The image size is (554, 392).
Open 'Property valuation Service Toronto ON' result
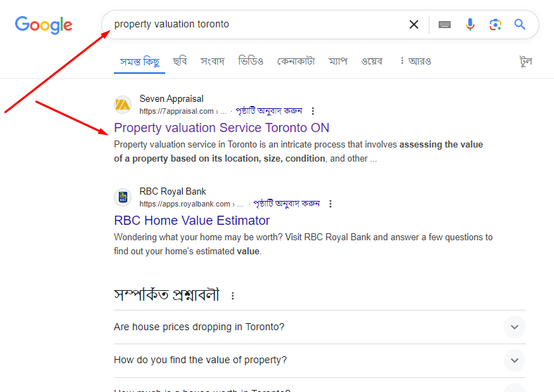221,127
